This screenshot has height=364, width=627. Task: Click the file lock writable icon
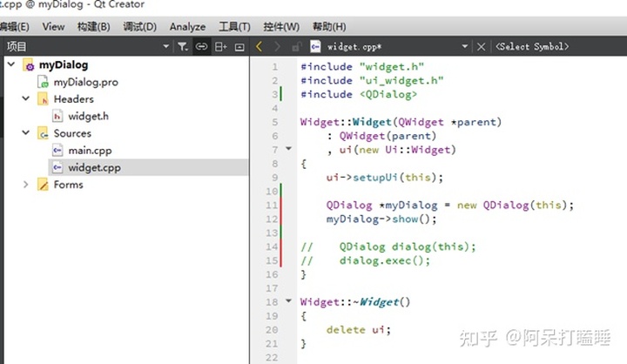point(296,47)
